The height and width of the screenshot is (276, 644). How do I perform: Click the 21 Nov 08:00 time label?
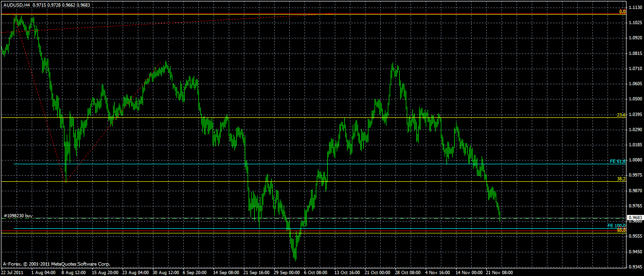(x=499, y=273)
